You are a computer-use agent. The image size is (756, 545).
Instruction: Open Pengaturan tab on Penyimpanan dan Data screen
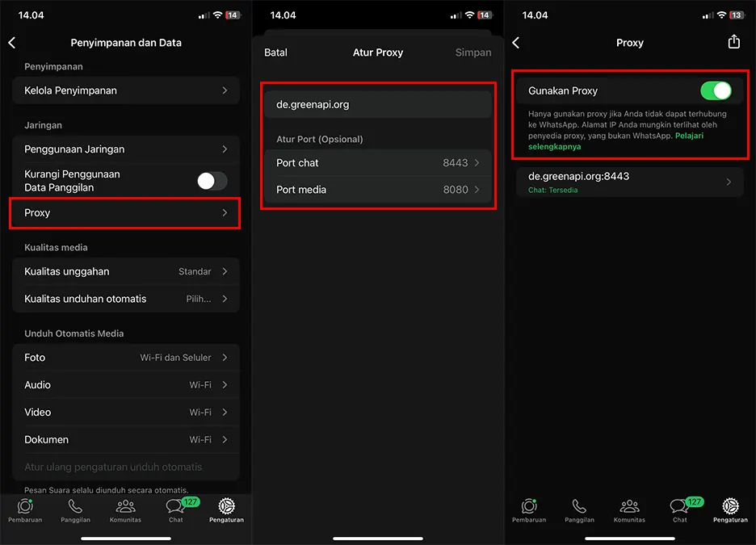[x=227, y=510]
